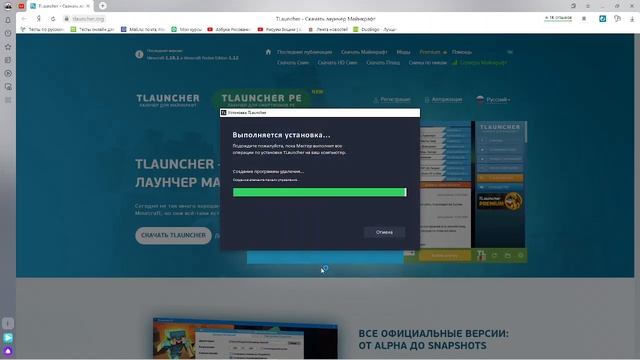Open the Скачать Плащ link
The width and height of the screenshot is (640, 360).
click(x=383, y=63)
